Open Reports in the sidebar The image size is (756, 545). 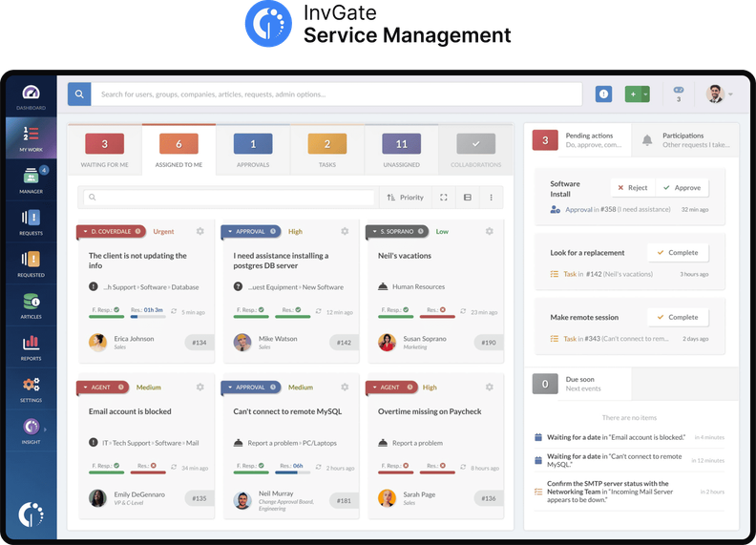(x=31, y=347)
